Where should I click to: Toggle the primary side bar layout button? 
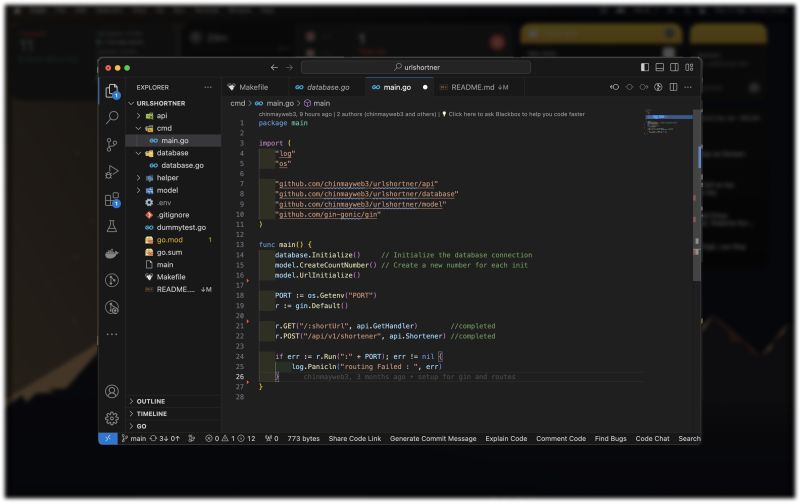point(645,67)
